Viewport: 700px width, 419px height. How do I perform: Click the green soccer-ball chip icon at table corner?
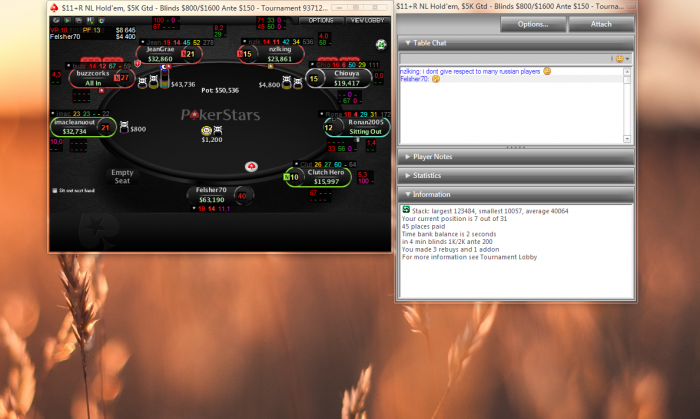pos(381,44)
